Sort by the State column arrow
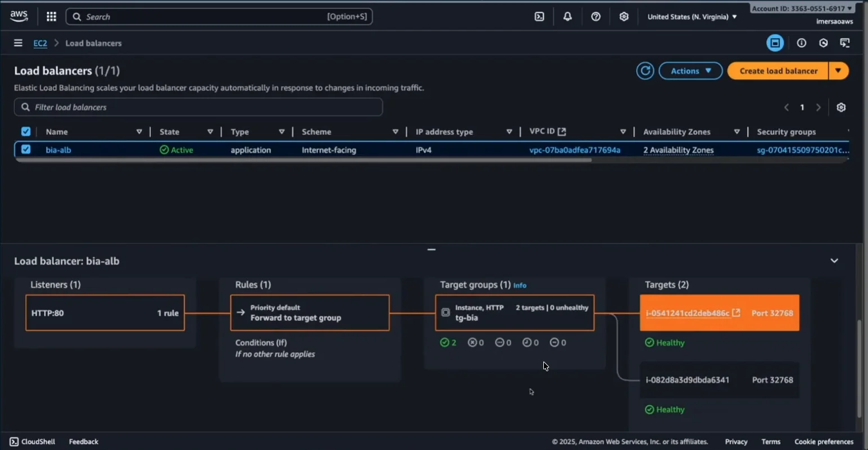868x450 pixels. [210, 131]
